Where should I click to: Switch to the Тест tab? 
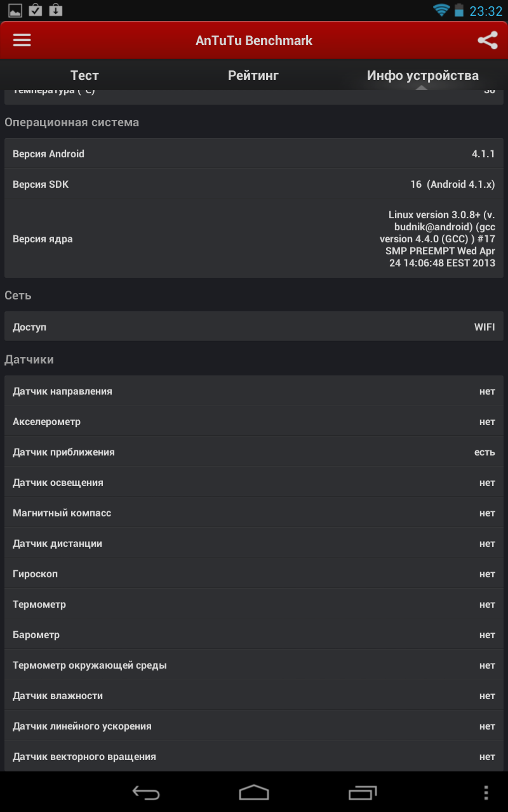point(84,75)
